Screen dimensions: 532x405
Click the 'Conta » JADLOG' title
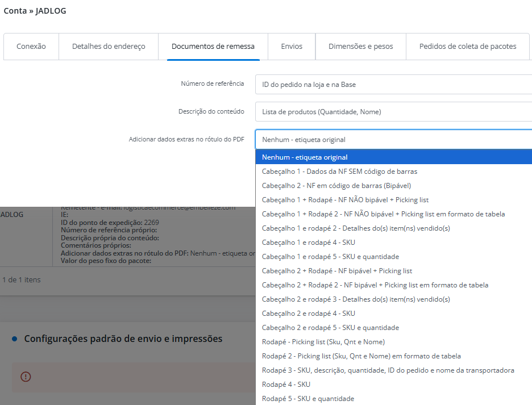tap(35, 11)
